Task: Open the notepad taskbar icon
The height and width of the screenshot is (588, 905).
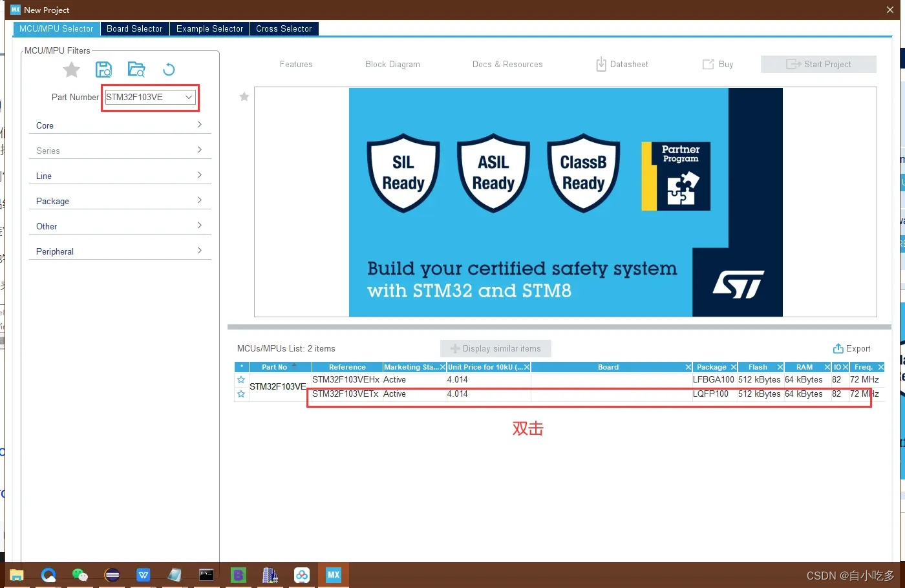Action: [x=175, y=574]
